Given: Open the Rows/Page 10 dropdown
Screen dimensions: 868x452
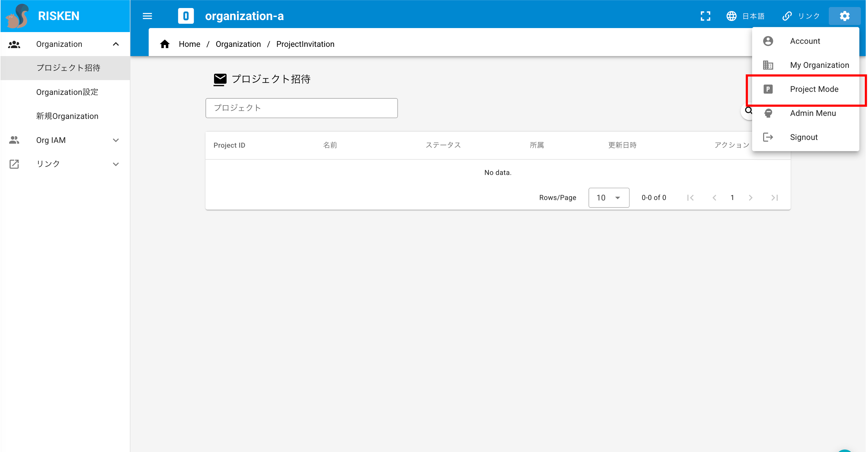Looking at the screenshot, I should (609, 198).
